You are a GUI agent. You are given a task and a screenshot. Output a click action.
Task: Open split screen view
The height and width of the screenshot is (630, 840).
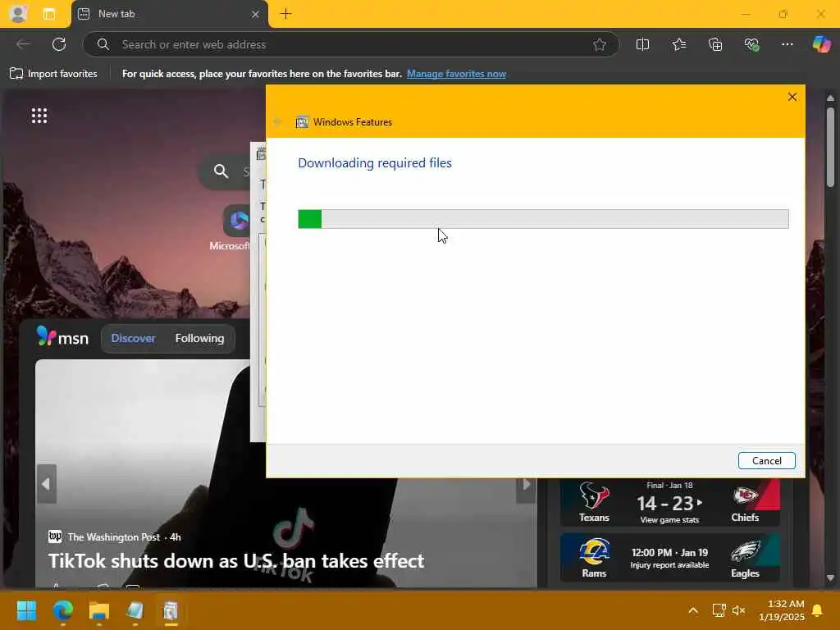tap(642, 44)
